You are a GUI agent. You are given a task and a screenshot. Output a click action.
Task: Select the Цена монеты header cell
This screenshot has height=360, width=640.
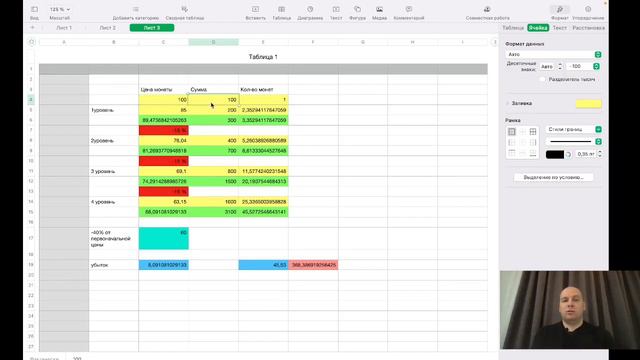[163, 89]
